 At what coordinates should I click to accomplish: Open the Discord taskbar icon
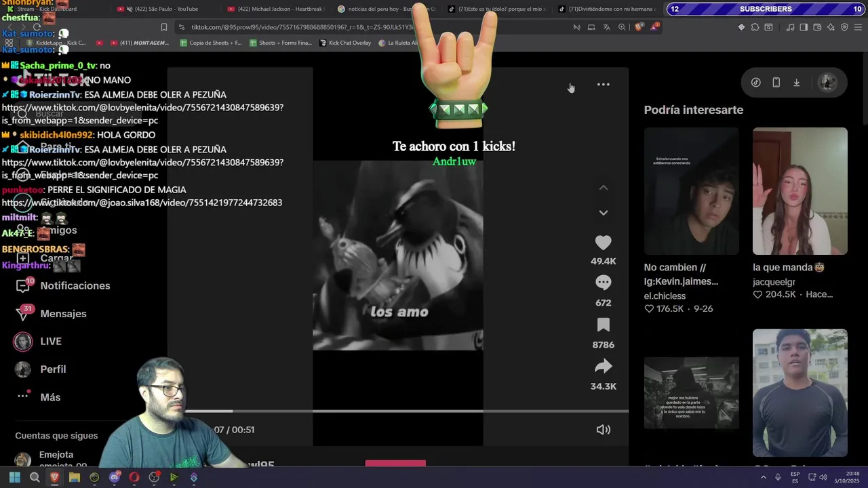pos(115,477)
